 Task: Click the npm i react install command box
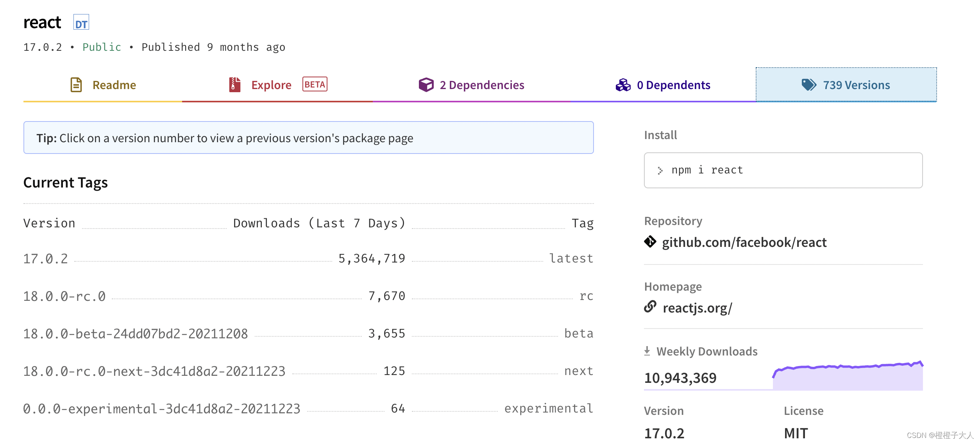[783, 170]
